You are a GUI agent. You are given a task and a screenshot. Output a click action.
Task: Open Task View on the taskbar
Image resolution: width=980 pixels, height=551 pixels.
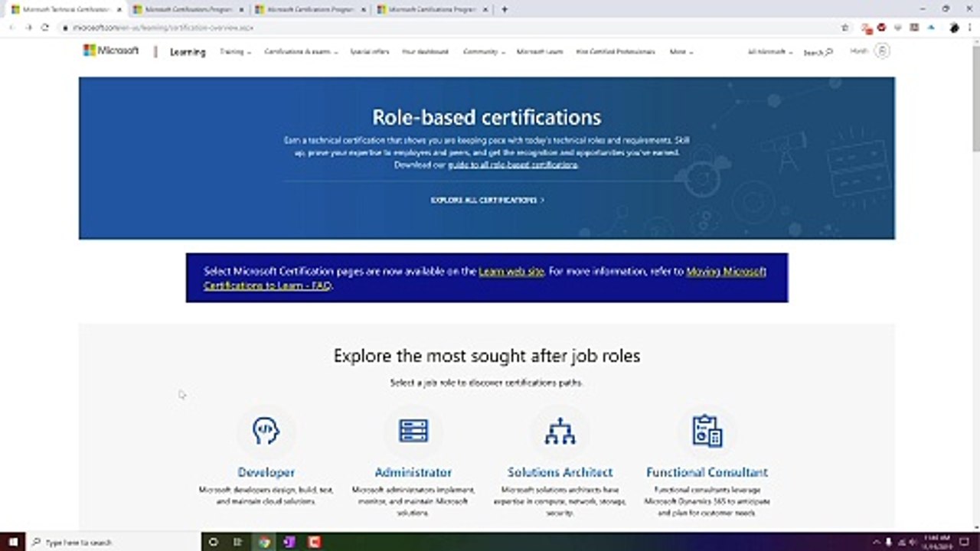[238, 542]
